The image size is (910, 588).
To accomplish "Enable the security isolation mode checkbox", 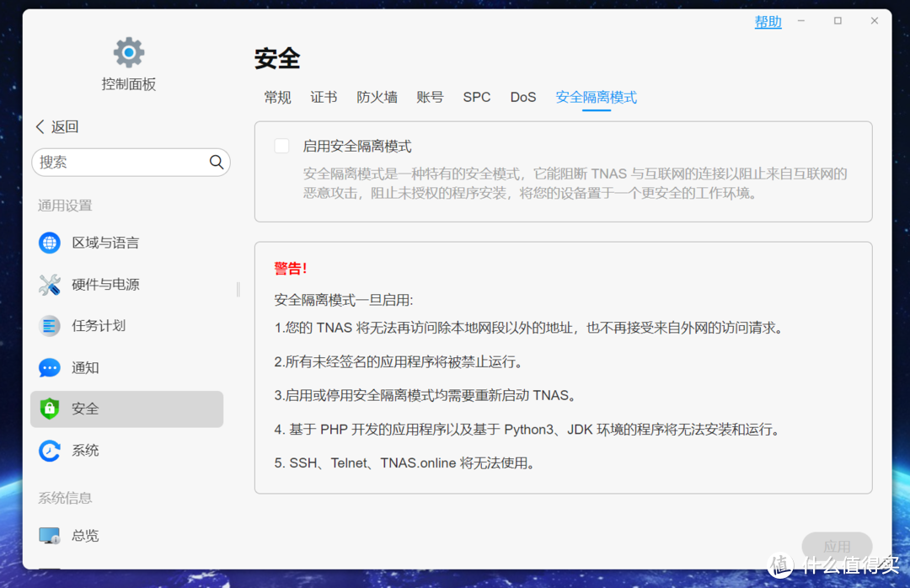I will [282, 146].
